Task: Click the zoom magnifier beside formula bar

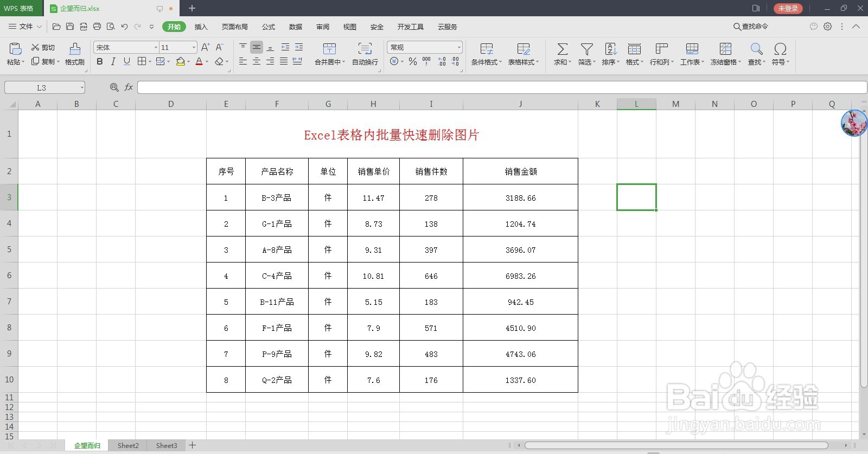Action: pyautogui.click(x=114, y=87)
